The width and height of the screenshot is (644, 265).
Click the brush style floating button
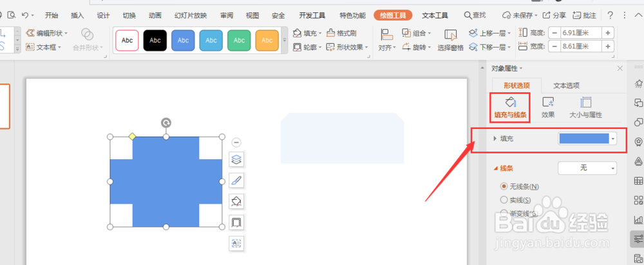coord(236,181)
